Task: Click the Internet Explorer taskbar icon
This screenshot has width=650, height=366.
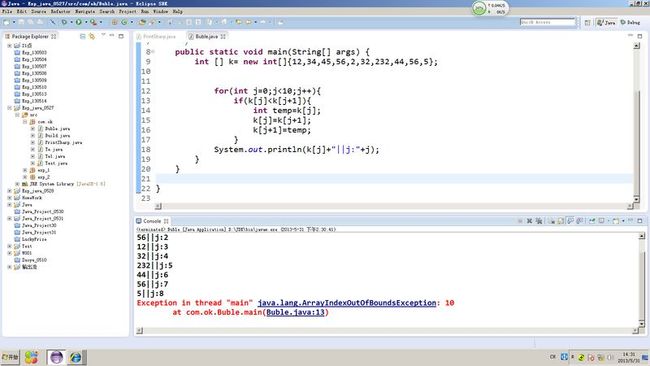Action: coord(75,357)
